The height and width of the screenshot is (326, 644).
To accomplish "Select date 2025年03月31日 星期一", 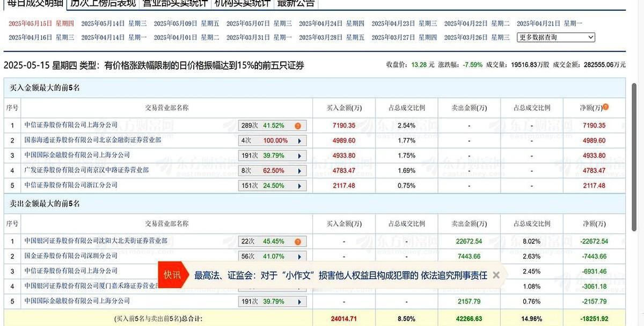I will tap(259, 38).
